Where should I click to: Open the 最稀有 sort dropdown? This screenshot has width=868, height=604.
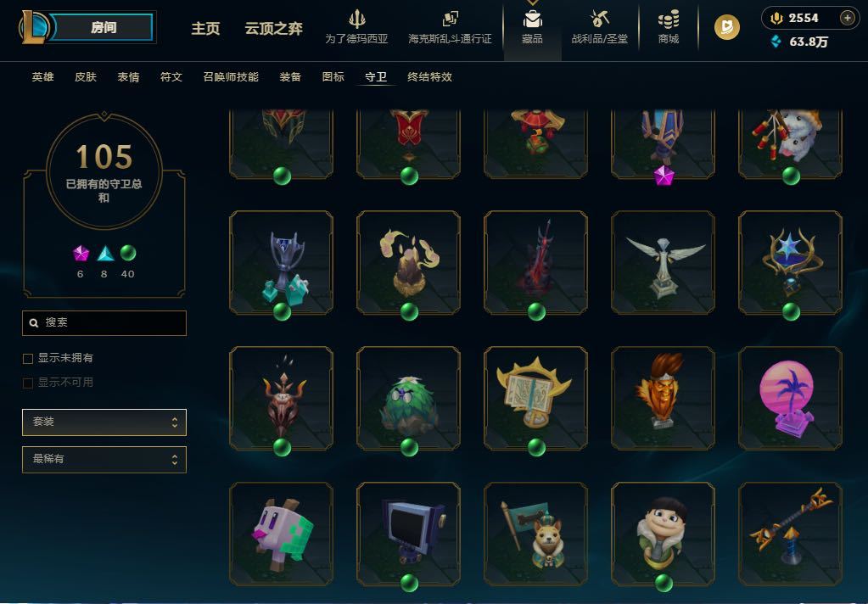[104, 460]
